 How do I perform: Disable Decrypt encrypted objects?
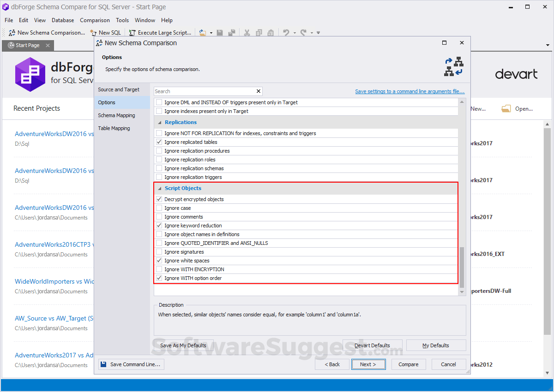[159, 199]
